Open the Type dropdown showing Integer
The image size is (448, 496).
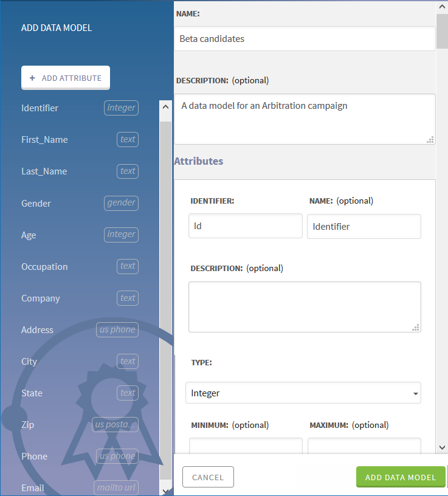[x=303, y=393]
